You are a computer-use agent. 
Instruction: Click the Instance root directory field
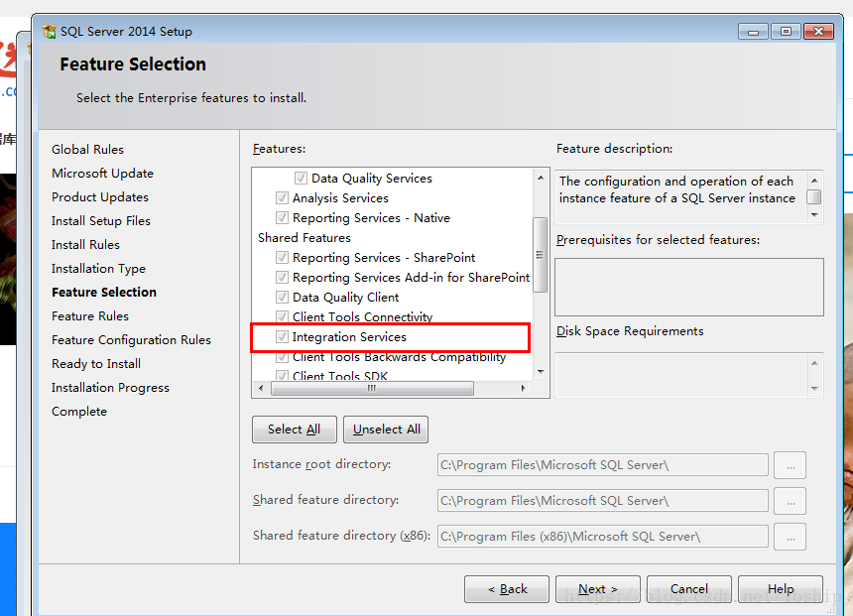click(x=603, y=465)
